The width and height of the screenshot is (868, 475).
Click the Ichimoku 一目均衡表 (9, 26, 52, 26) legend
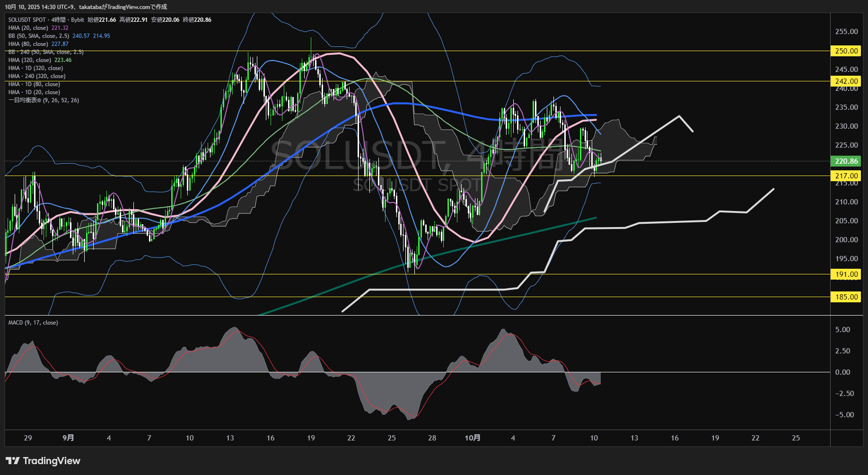44,100
